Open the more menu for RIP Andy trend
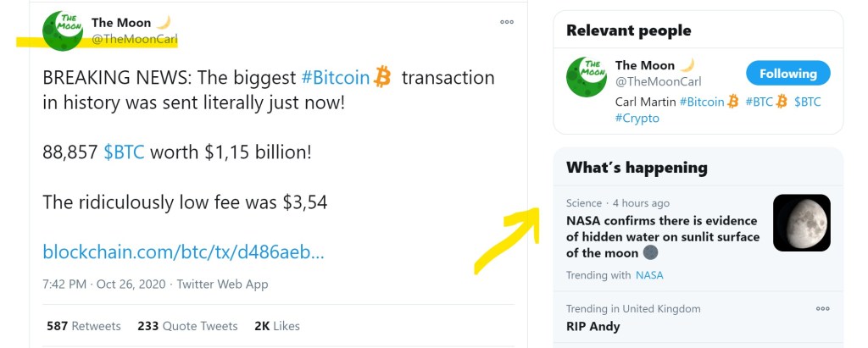 [x=822, y=309]
